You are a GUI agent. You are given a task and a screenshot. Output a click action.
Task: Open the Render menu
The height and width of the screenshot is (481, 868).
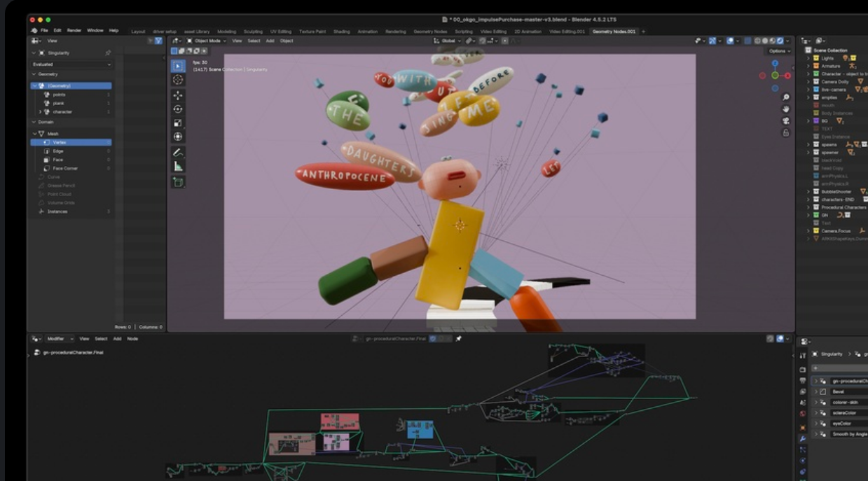coord(74,31)
